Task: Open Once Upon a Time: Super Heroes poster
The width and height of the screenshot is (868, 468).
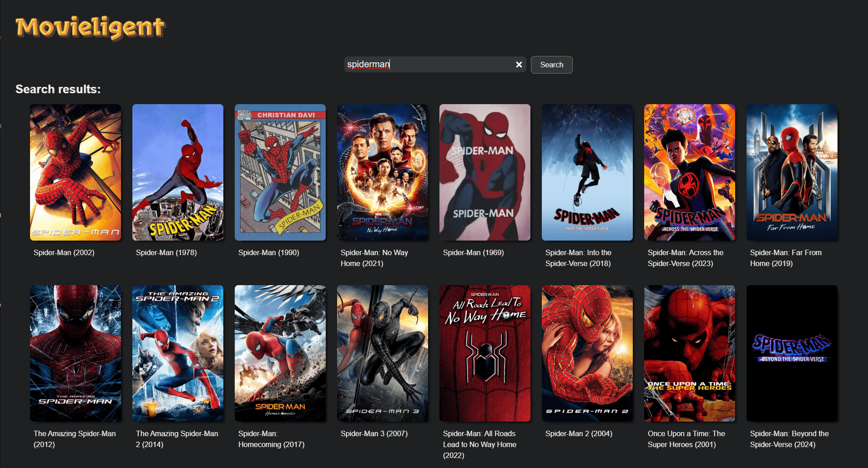Action: pos(690,353)
